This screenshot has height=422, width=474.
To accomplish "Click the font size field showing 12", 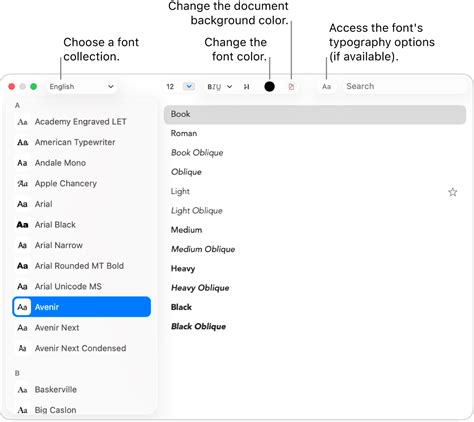I will (170, 87).
